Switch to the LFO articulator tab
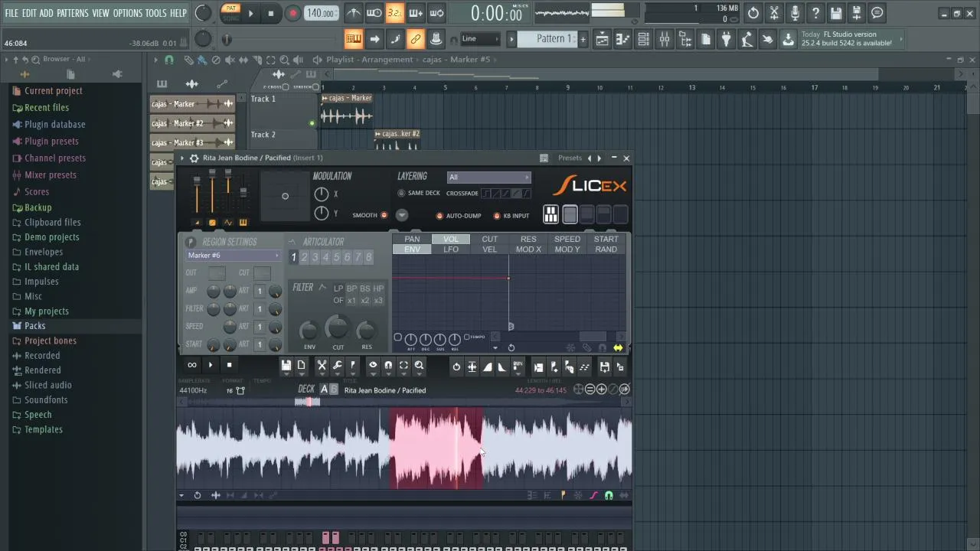The height and width of the screenshot is (551, 980). point(451,249)
